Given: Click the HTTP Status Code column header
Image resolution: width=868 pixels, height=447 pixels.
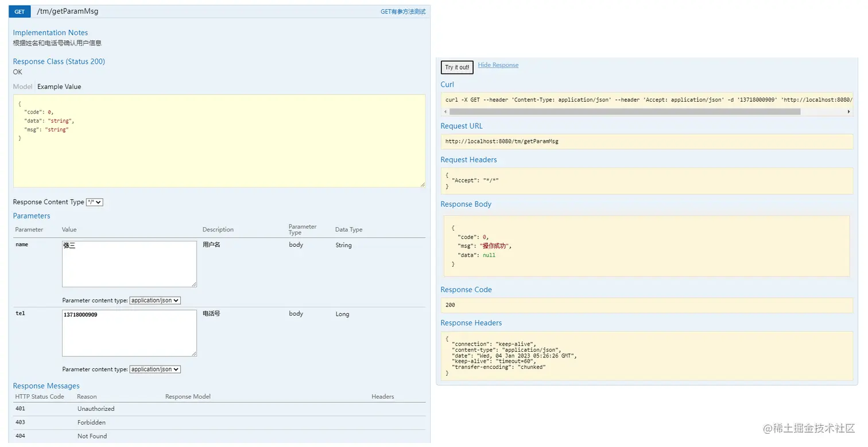Looking at the screenshot, I should (40, 397).
